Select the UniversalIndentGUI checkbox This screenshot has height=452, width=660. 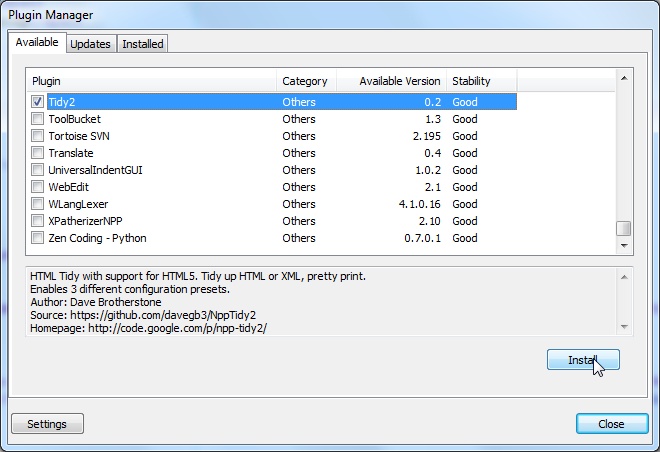coord(37,170)
